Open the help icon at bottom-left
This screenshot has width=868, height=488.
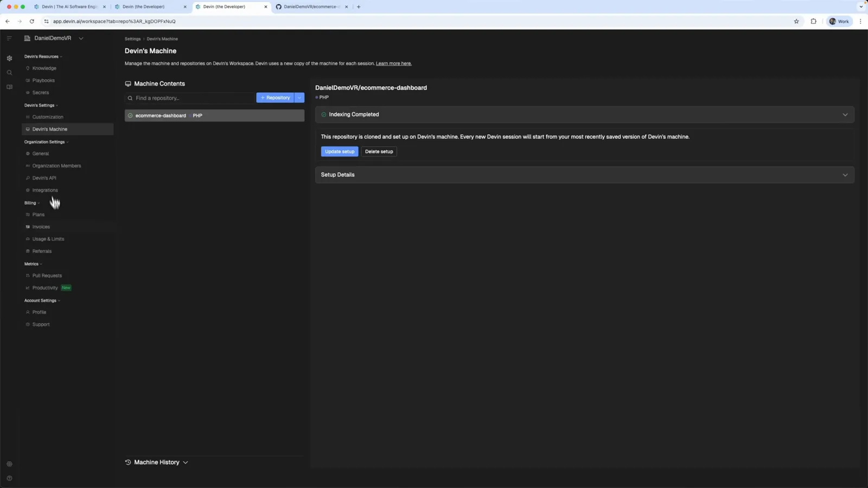pos(9,478)
